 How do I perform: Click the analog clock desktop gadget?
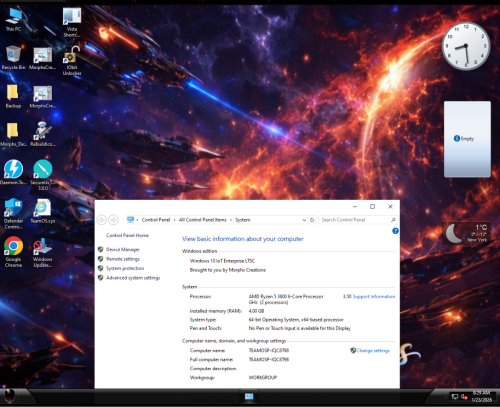(466, 46)
